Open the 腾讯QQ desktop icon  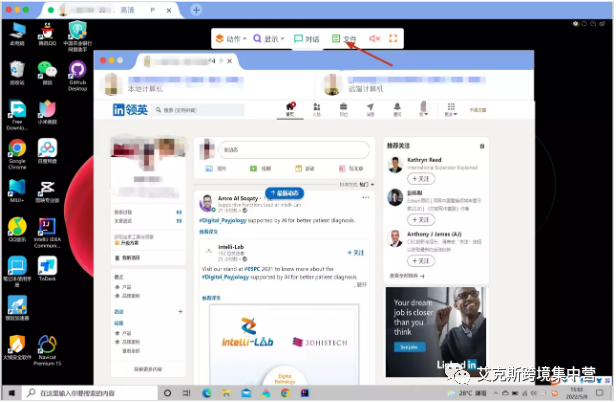[x=47, y=35]
